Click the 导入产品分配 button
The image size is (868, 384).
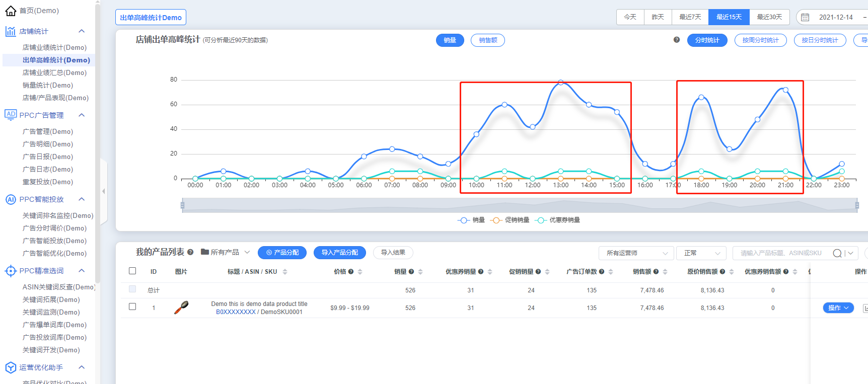pyautogui.click(x=339, y=253)
